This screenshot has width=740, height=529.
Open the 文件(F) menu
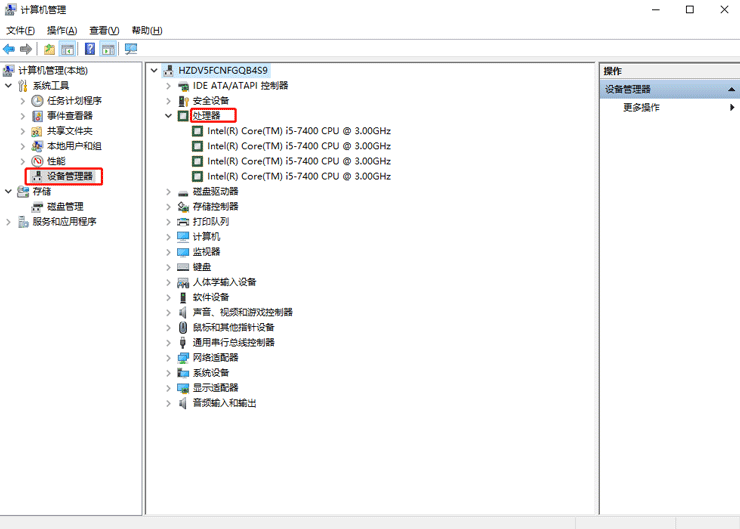coord(20,31)
